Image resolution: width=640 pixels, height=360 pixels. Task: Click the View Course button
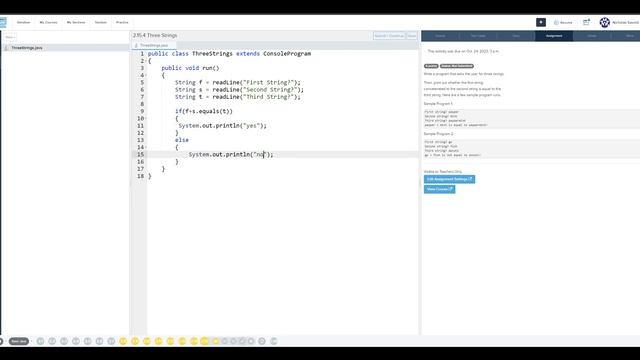[439, 189]
